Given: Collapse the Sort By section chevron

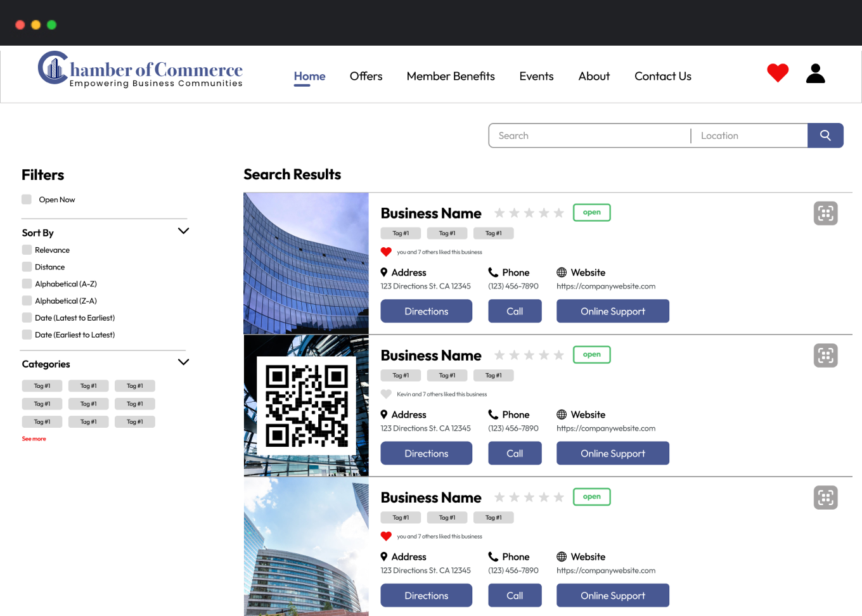Looking at the screenshot, I should [x=183, y=231].
